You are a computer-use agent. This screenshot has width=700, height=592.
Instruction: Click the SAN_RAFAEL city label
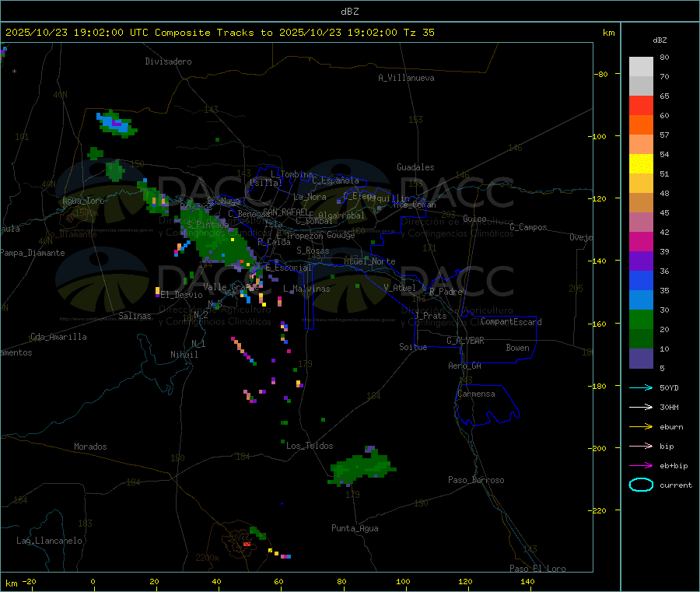(x=285, y=212)
